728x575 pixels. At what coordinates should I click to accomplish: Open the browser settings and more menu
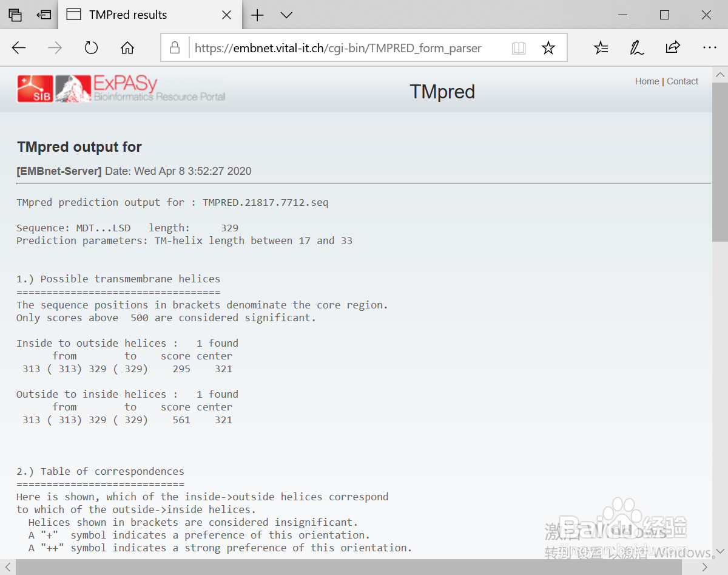709,48
